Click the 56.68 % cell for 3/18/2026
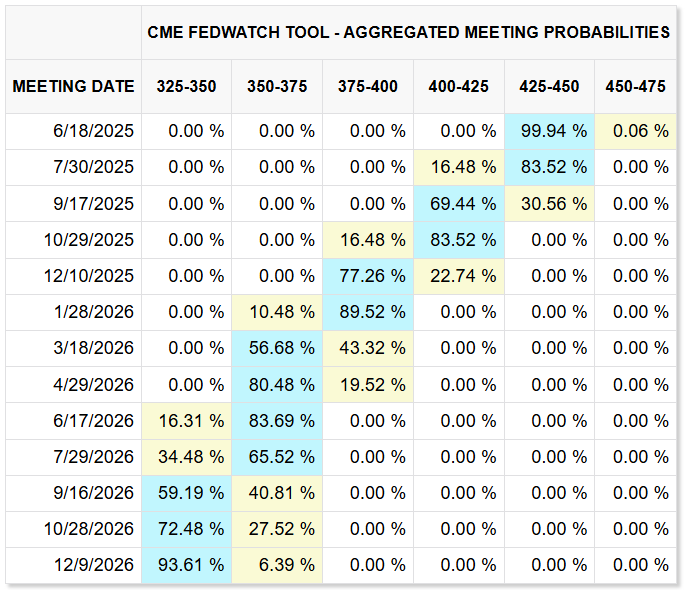The image size is (690, 590). 277,348
